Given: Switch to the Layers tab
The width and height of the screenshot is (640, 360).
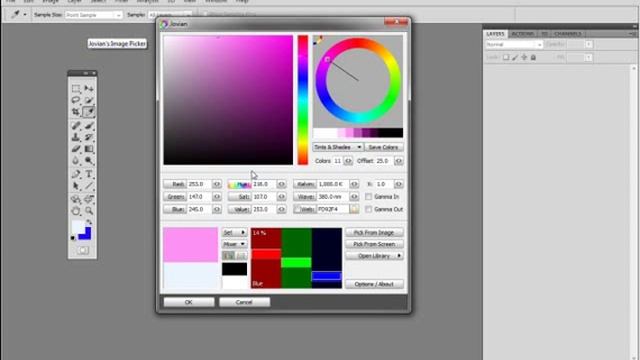Looking at the screenshot, I should [495, 34].
